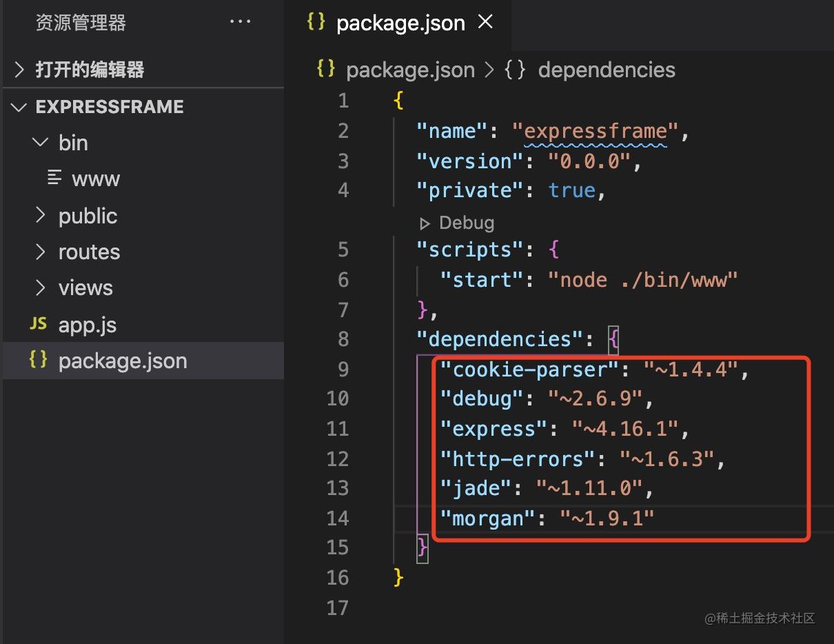This screenshot has height=644, width=834.
Task: Click line number 9 in the gutter
Action: pos(343,370)
